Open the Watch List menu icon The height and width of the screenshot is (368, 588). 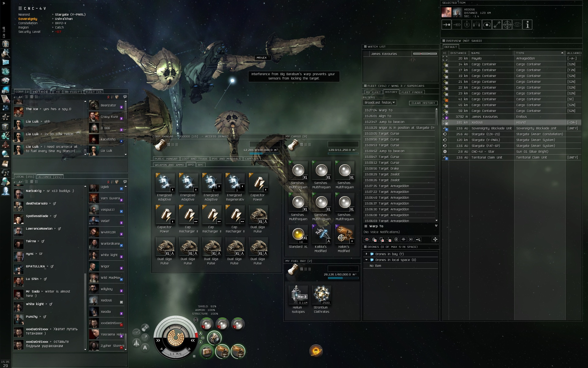click(365, 47)
